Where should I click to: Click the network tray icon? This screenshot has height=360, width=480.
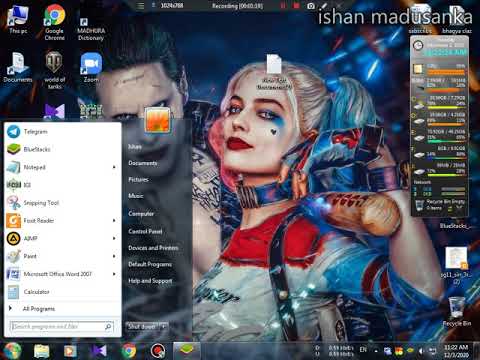pos(432,351)
